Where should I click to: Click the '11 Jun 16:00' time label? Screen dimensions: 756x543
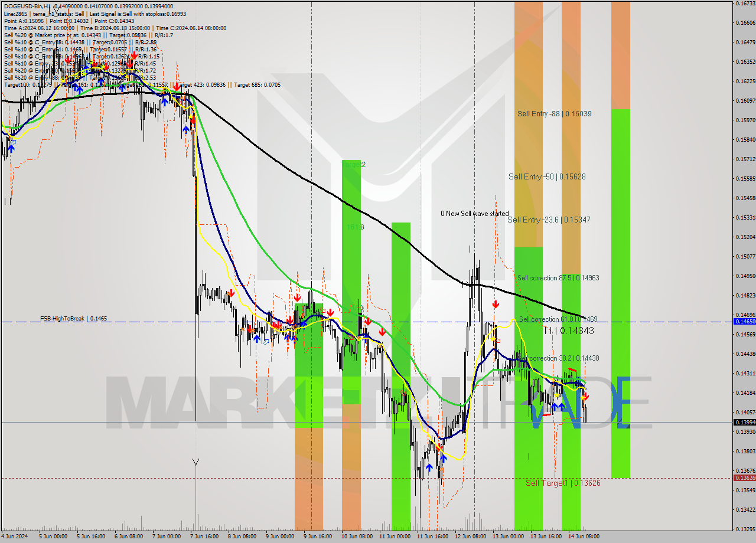tap(432, 537)
